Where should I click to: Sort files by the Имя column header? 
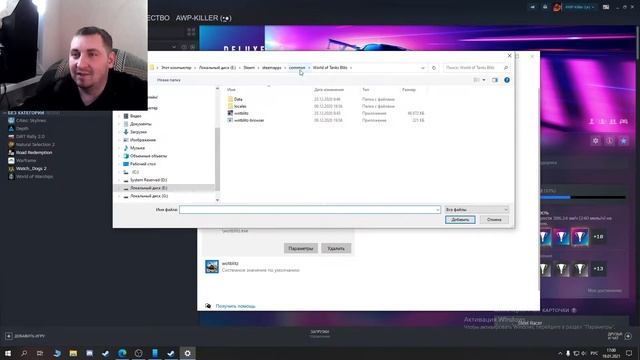pos(231,89)
